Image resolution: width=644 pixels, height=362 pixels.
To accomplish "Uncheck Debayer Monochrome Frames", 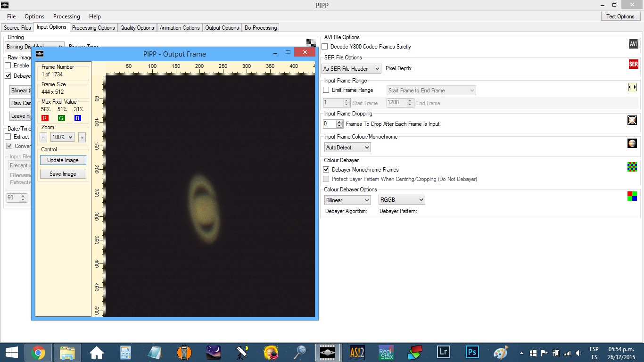I will tap(326, 170).
